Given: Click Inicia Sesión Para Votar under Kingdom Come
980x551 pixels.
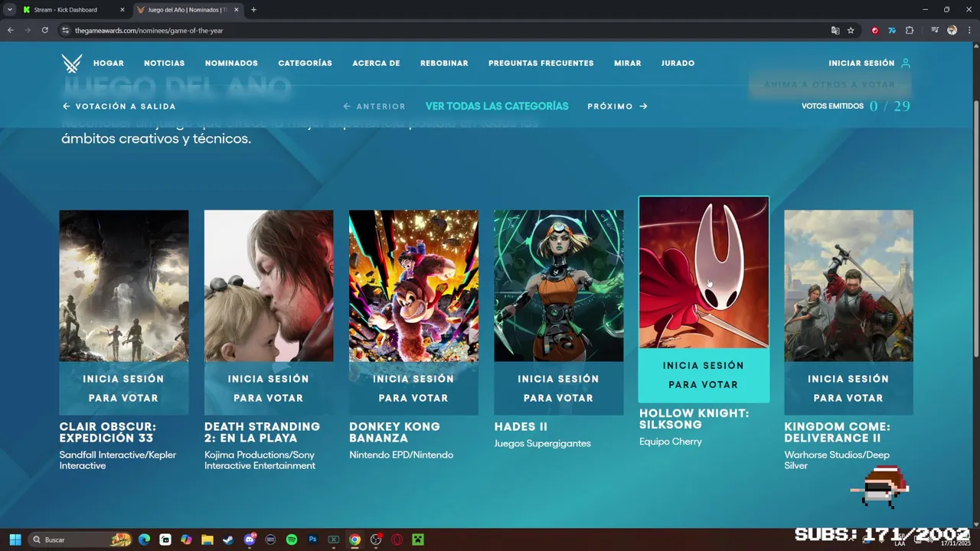Looking at the screenshot, I should pyautogui.click(x=848, y=388).
